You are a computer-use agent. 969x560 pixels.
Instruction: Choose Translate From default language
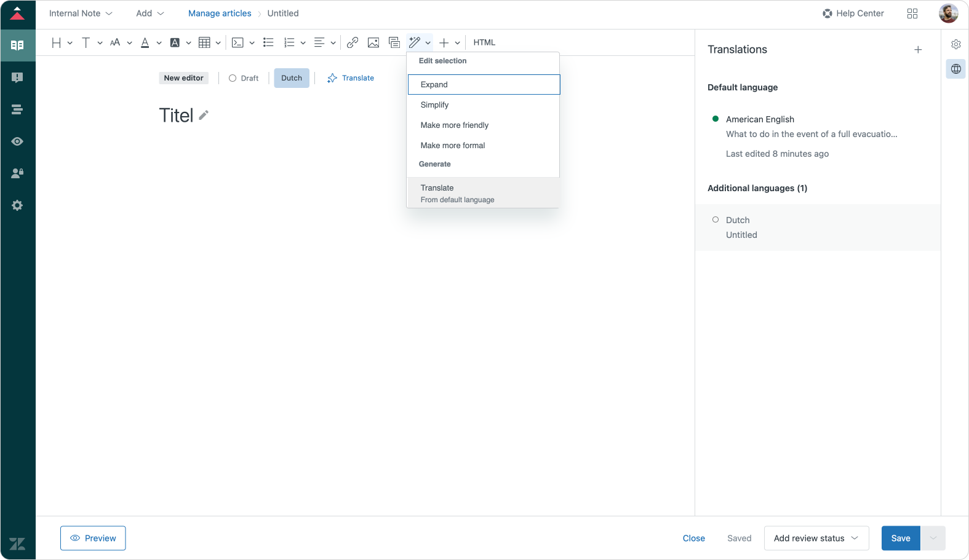(x=483, y=193)
